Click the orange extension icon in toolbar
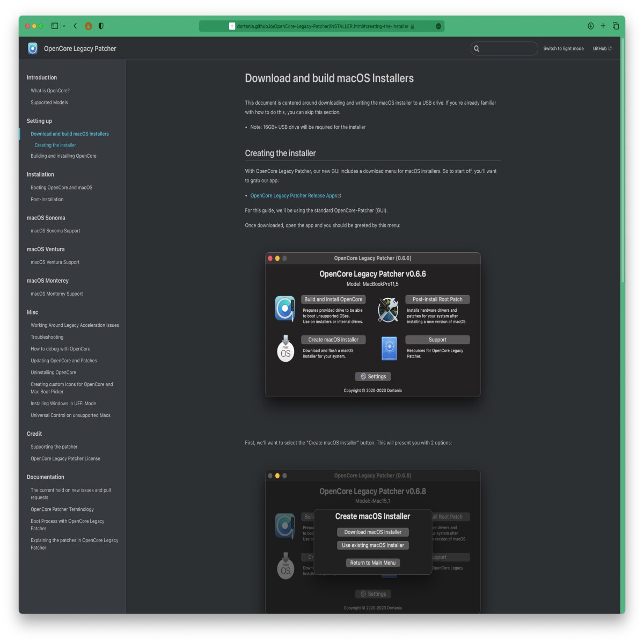Image resolution: width=644 pixels, height=644 pixels. tap(89, 26)
